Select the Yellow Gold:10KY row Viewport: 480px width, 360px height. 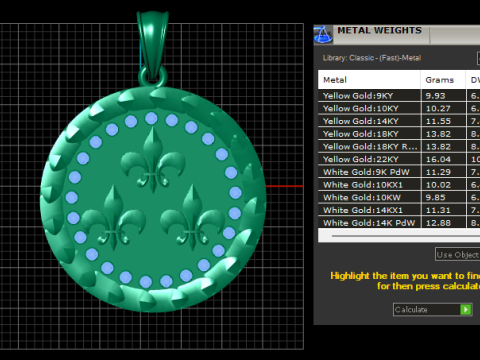point(399,108)
